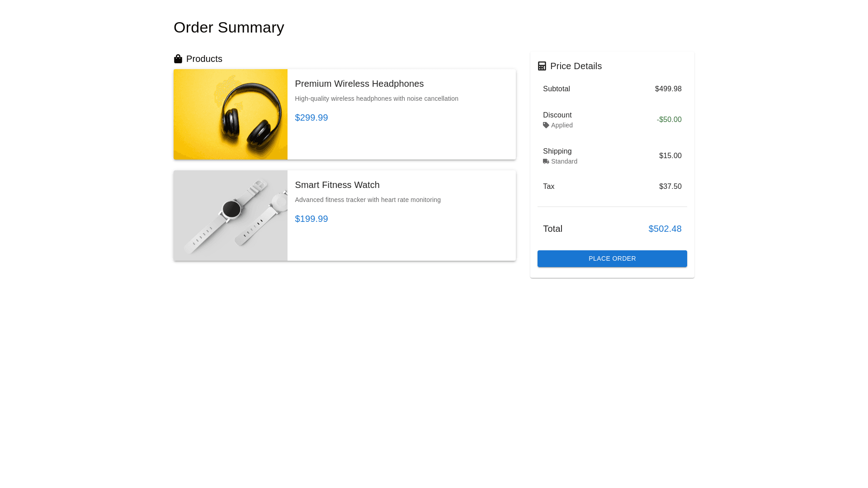The width and height of the screenshot is (868, 488).
Task: Click the Subtotal value $499.98
Action: coord(668,89)
